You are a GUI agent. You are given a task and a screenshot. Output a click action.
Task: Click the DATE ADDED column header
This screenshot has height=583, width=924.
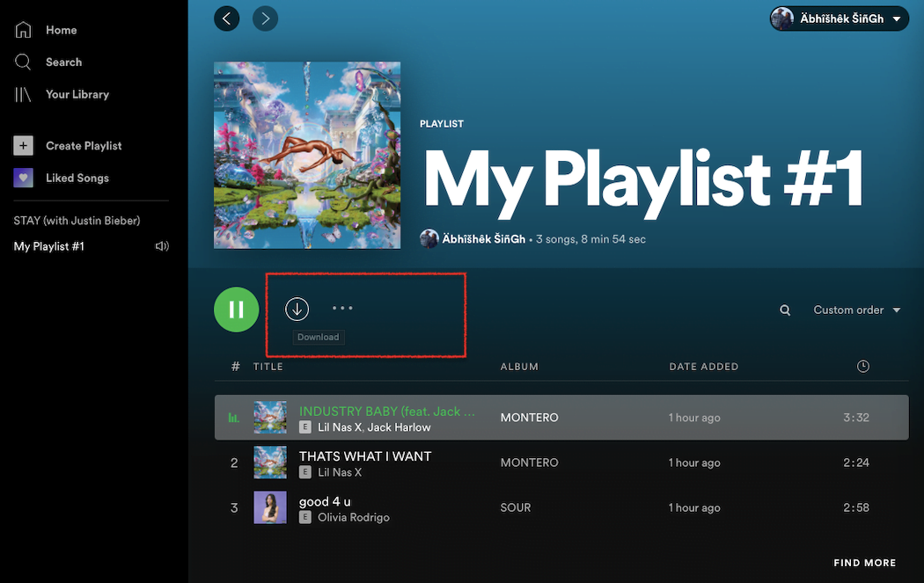point(704,367)
